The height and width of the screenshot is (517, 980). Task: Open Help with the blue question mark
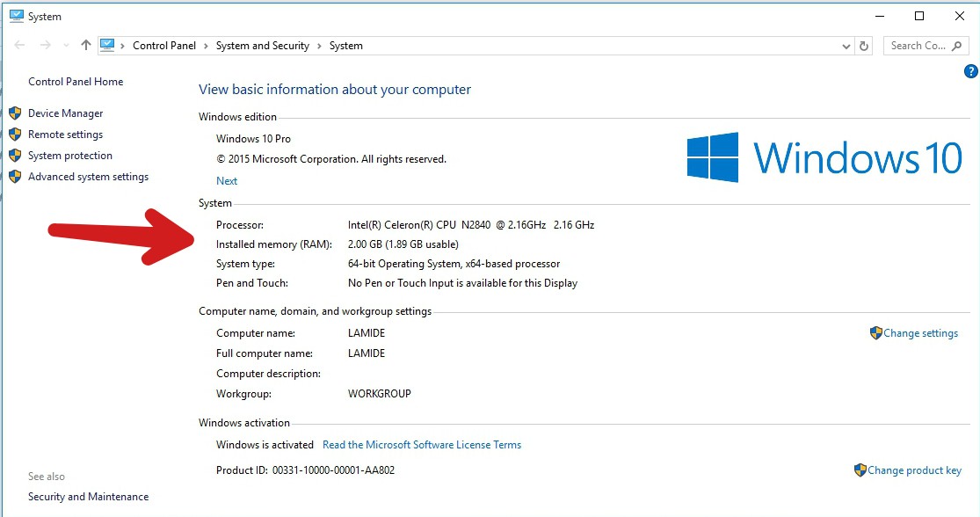click(970, 71)
